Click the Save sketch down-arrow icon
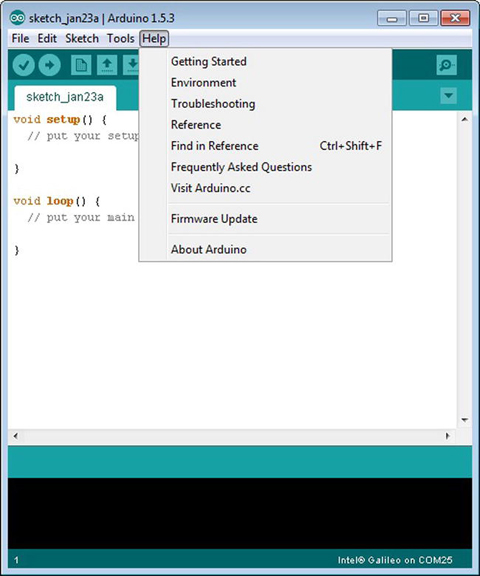Screen dimensions: 480x576 (x=131, y=65)
